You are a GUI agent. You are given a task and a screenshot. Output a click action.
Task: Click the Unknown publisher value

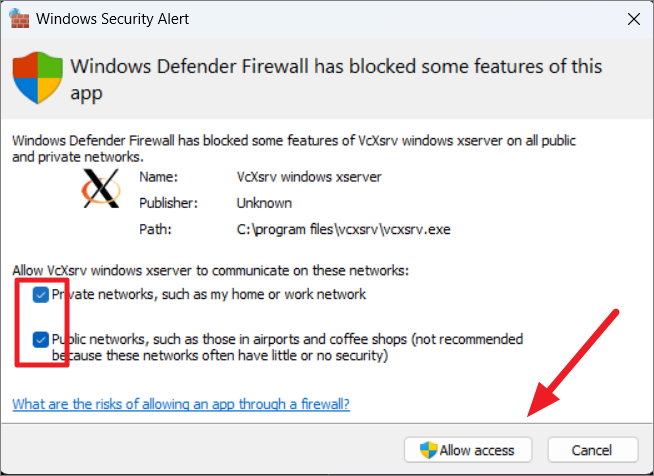coord(264,203)
